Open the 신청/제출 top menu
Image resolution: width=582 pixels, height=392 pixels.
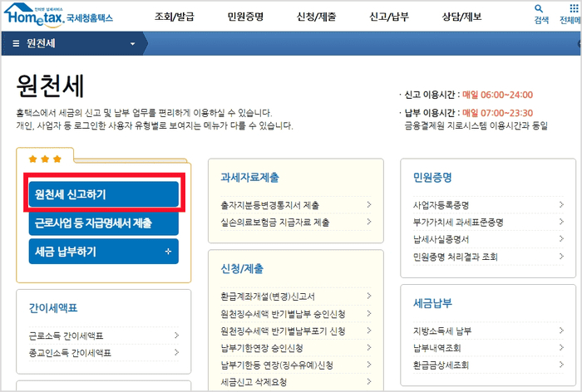click(x=316, y=17)
